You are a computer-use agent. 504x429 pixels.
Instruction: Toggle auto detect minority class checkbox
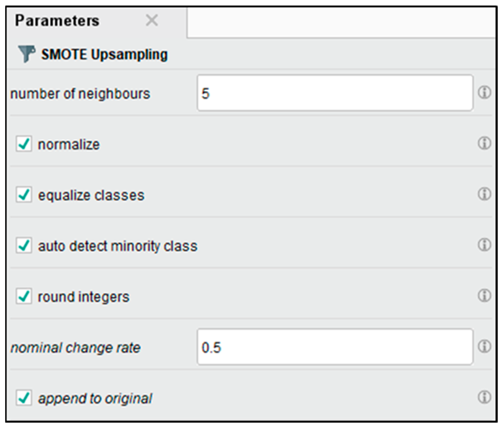[x=24, y=245]
